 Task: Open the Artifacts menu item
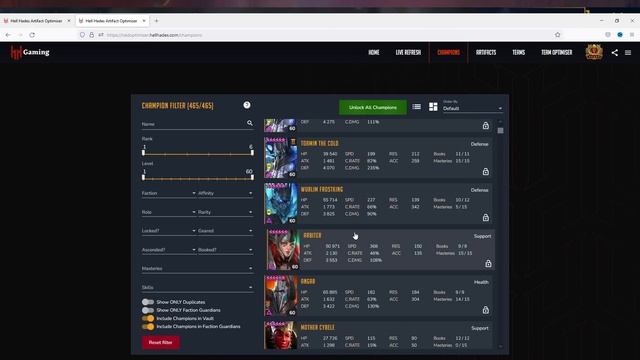tap(486, 53)
